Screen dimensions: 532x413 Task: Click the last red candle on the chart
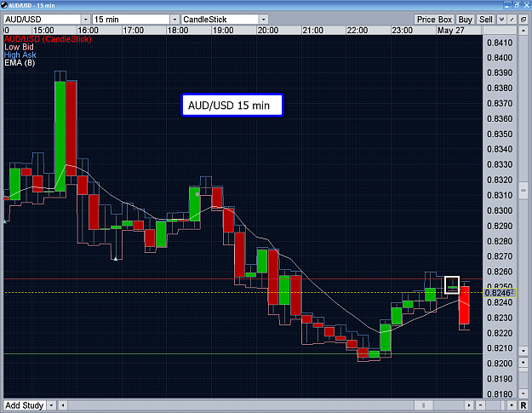coord(464,305)
